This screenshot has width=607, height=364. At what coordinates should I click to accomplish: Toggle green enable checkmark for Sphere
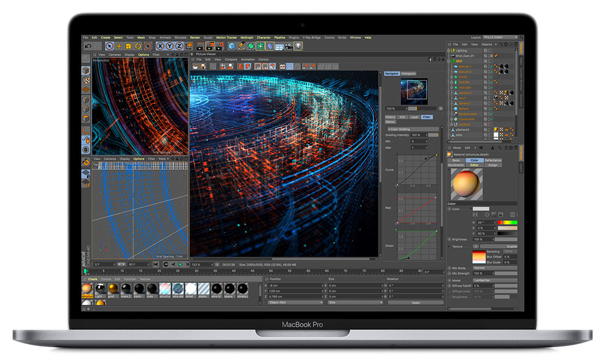[491, 109]
